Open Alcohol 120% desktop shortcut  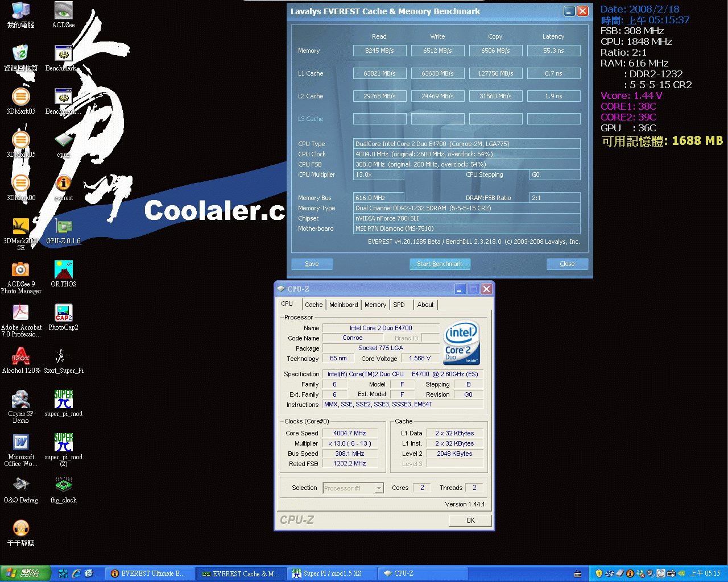point(21,357)
